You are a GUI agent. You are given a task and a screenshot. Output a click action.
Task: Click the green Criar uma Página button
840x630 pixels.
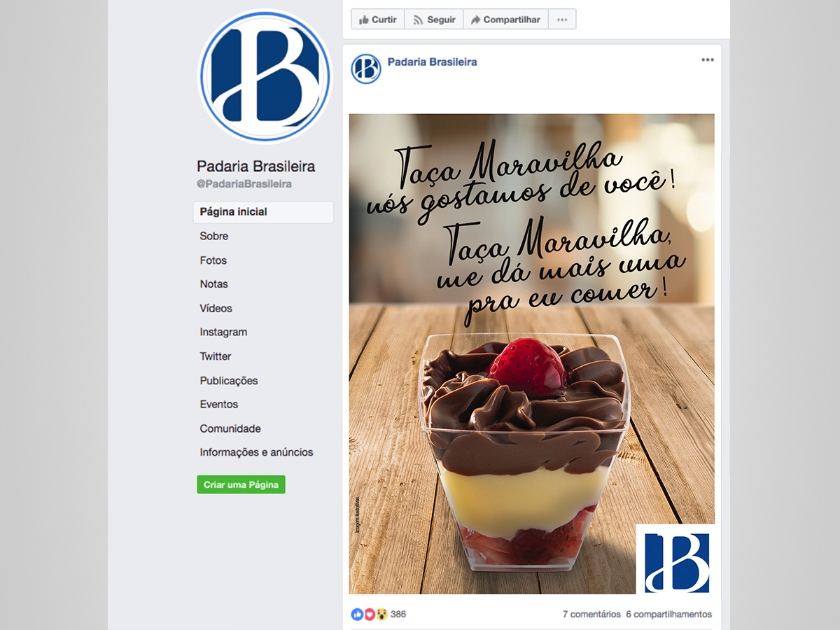[241, 484]
